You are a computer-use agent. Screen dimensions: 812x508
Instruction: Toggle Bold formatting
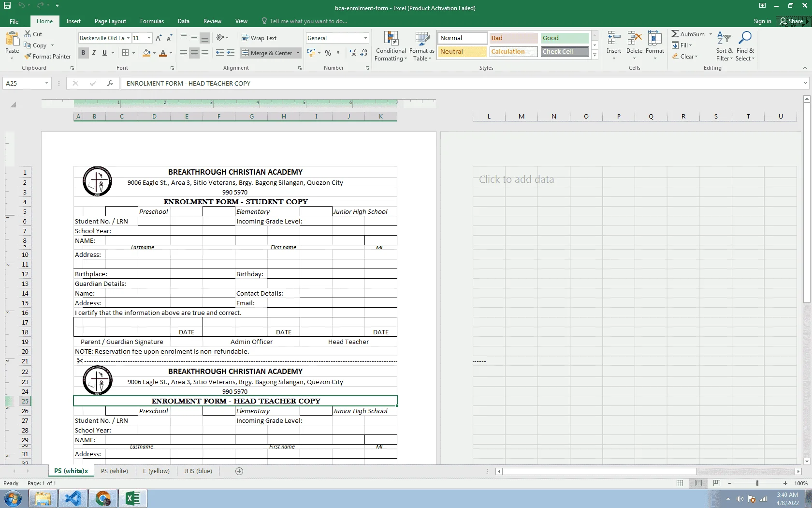83,53
